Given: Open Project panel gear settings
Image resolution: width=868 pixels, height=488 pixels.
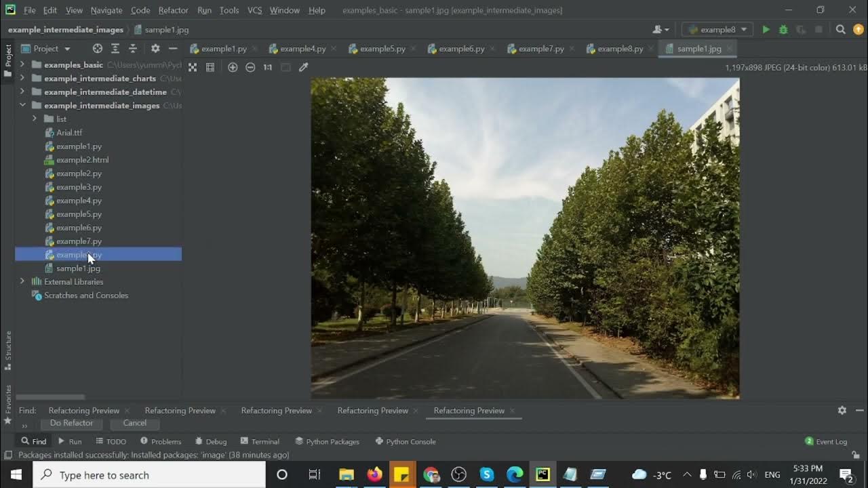Looking at the screenshot, I should click(x=155, y=49).
